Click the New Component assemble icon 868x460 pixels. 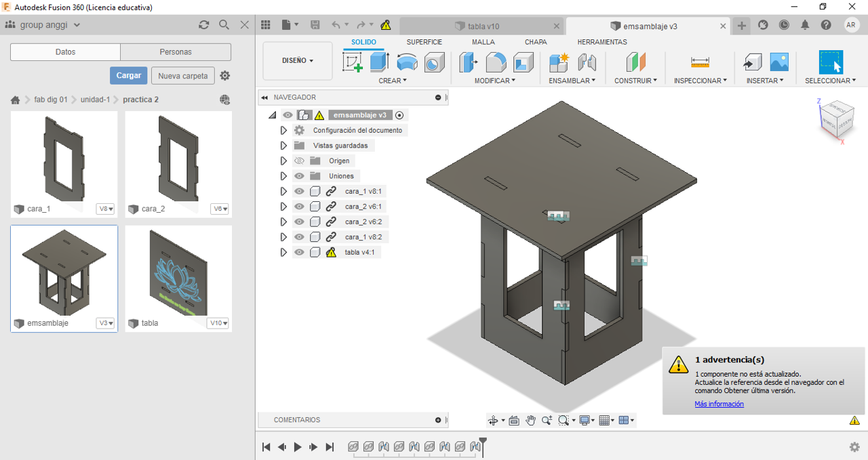pos(559,62)
